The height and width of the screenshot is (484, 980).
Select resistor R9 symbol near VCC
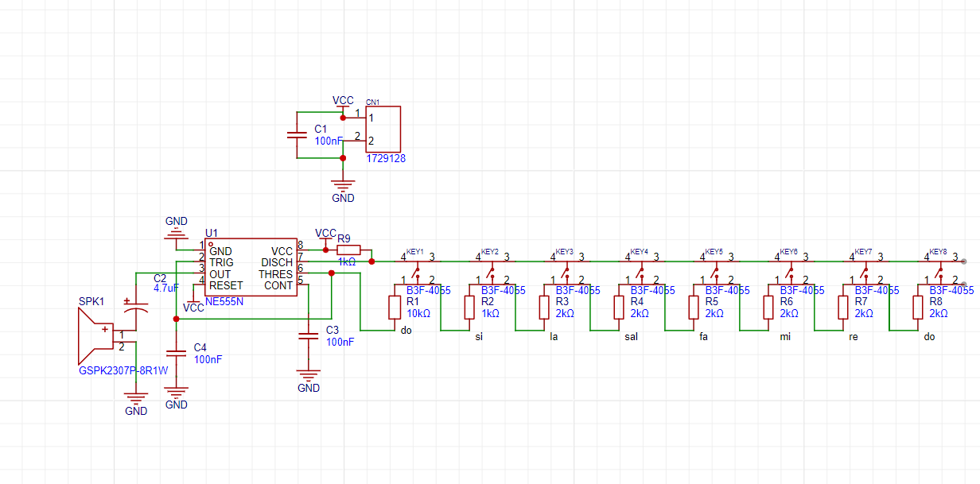pos(348,250)
